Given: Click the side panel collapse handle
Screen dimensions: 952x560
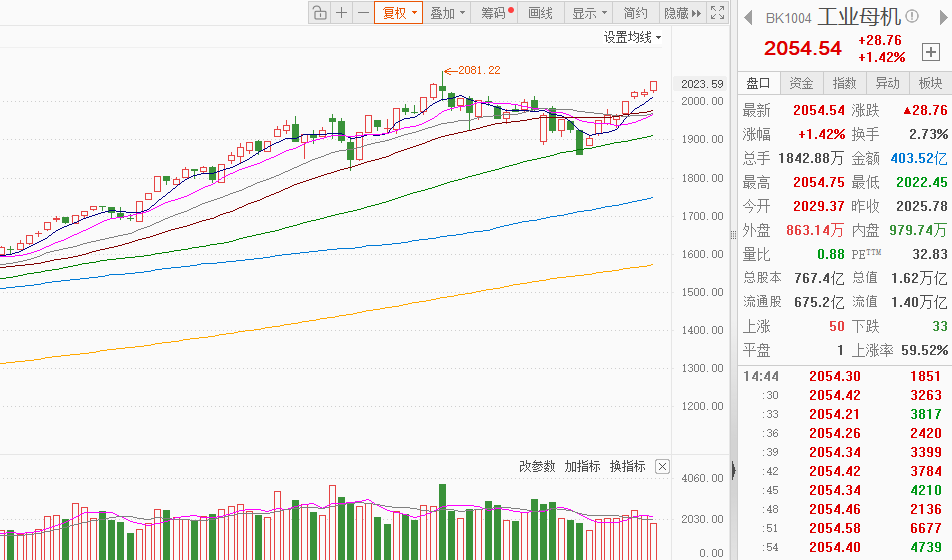Looking at the screenshot, I should (735, 467).
